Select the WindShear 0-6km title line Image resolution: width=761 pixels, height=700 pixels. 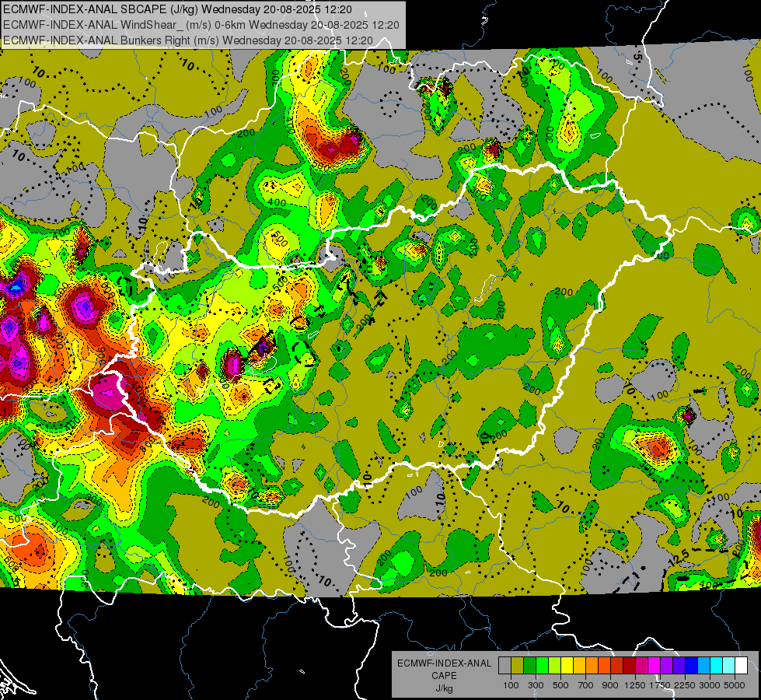coord(201,25)
